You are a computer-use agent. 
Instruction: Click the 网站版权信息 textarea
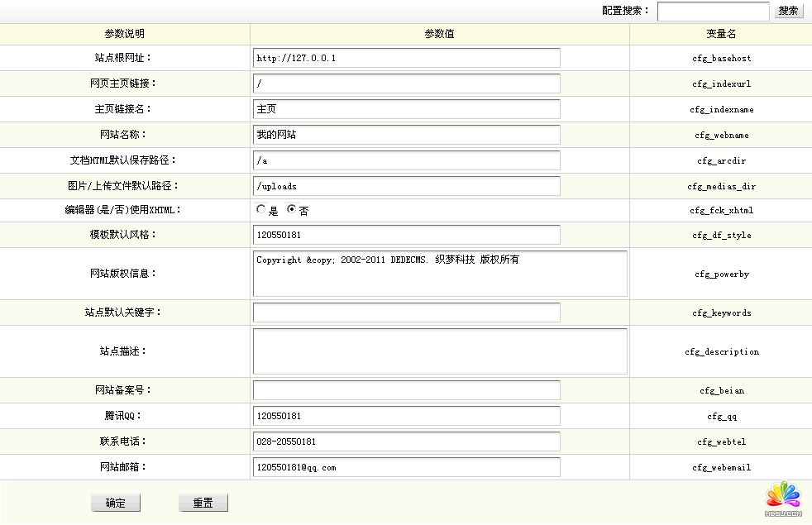(x=440, y=274)
